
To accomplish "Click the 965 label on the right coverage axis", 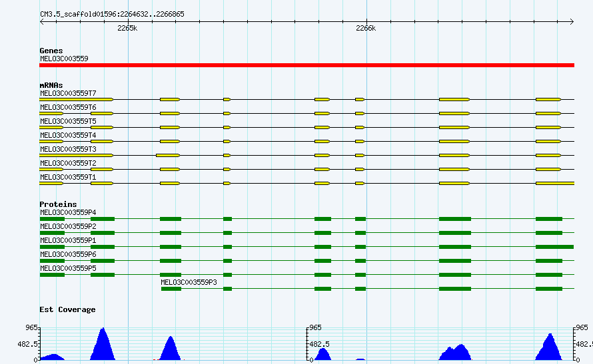I will [582, 327].
